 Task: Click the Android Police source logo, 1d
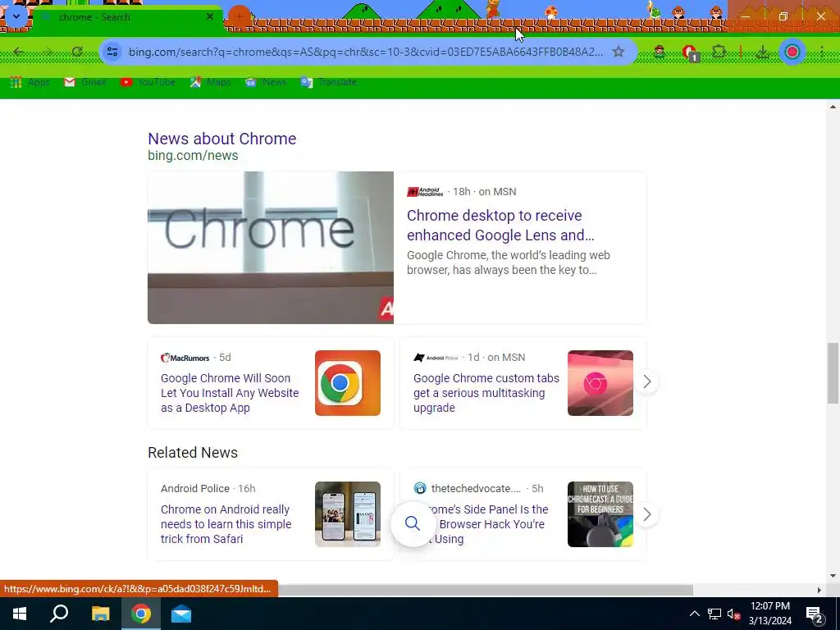pos(436,358)
